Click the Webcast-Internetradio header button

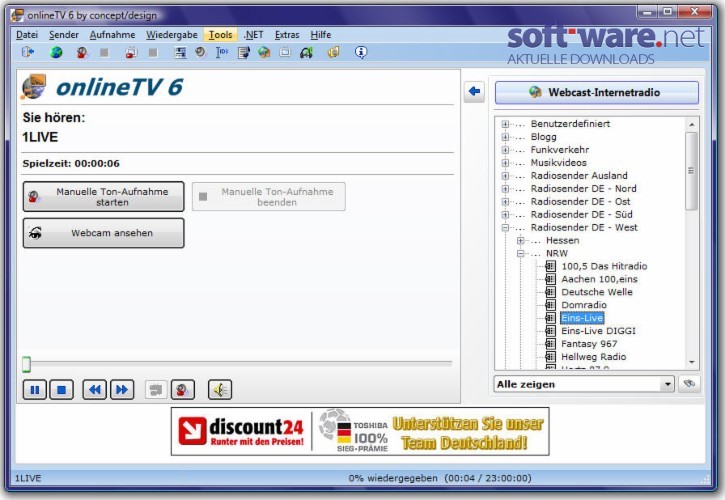[x=596, y=93]
